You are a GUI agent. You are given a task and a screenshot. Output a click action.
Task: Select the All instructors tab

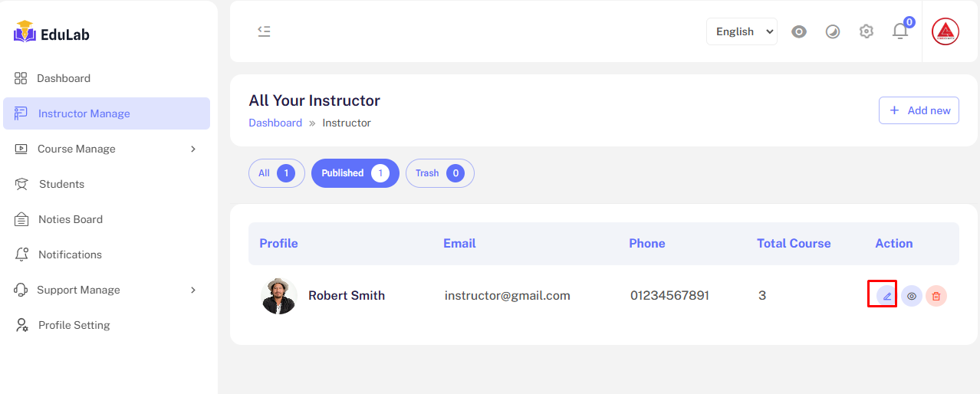tap(276, 173)
